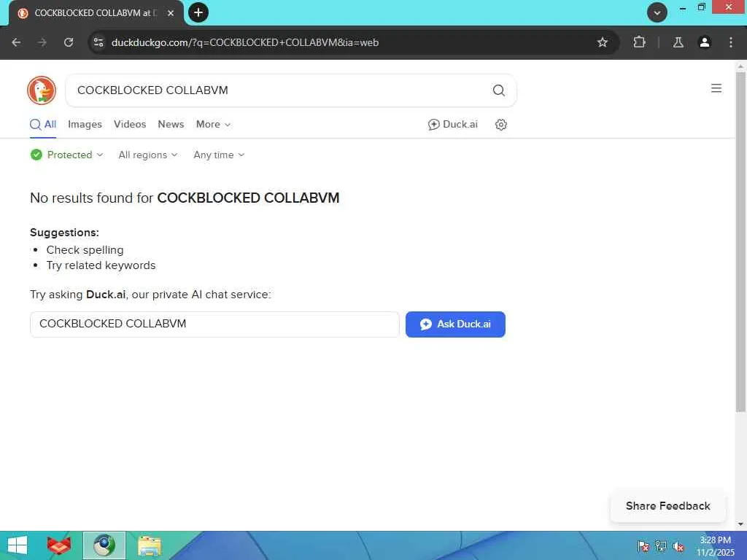Expand the More search categories dropdown
Image resolution: width=747 pixels, height=560 pixels.
click(214, 124)
